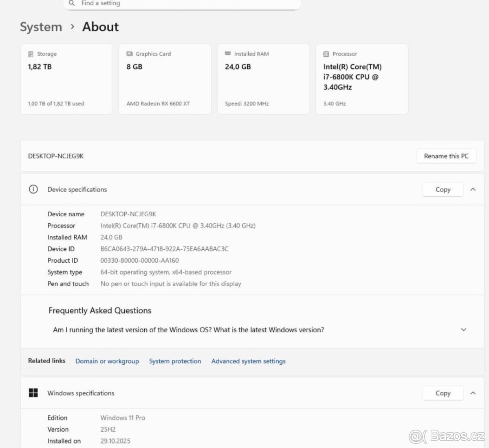
Task: Collapse the Windows specifications section
Action: click(x=473, y=393)
